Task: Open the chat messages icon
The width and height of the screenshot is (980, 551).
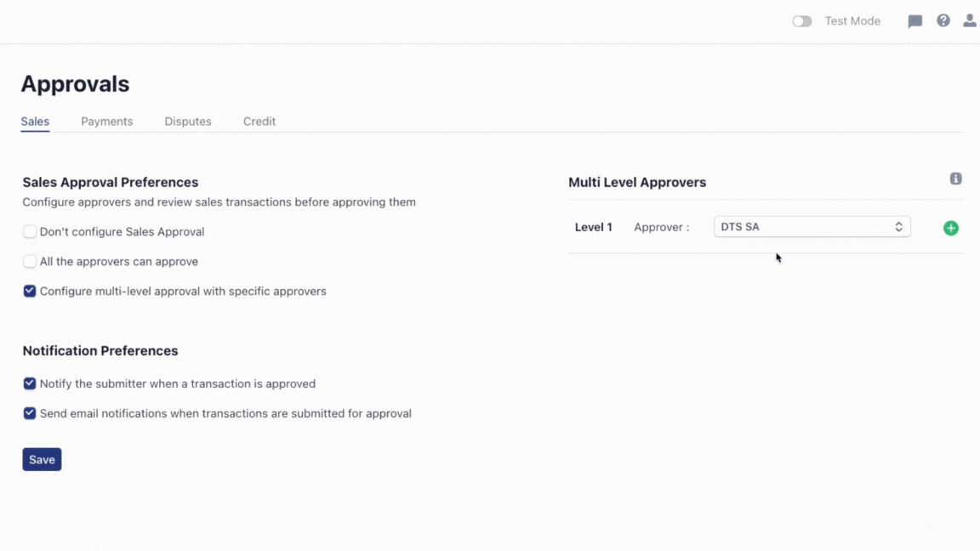Action: coord(914,21)
